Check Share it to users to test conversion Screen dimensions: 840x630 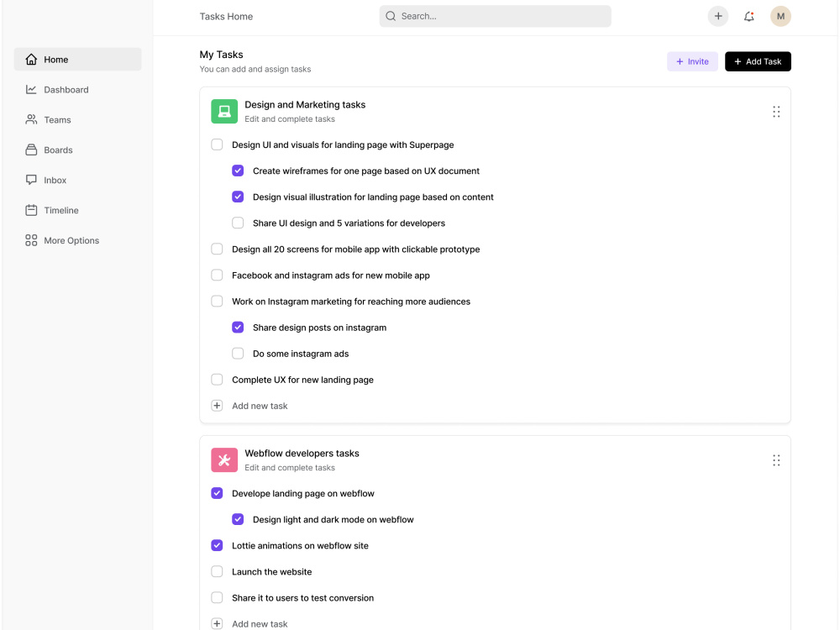click(x=217, y=597)
